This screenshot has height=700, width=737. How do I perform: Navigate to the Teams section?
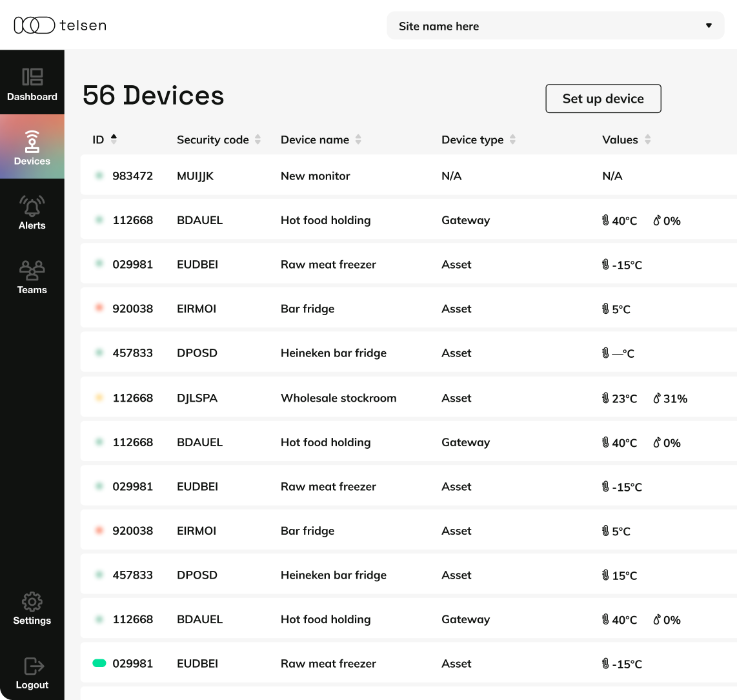pyautogui.click(x=32, y=278)
